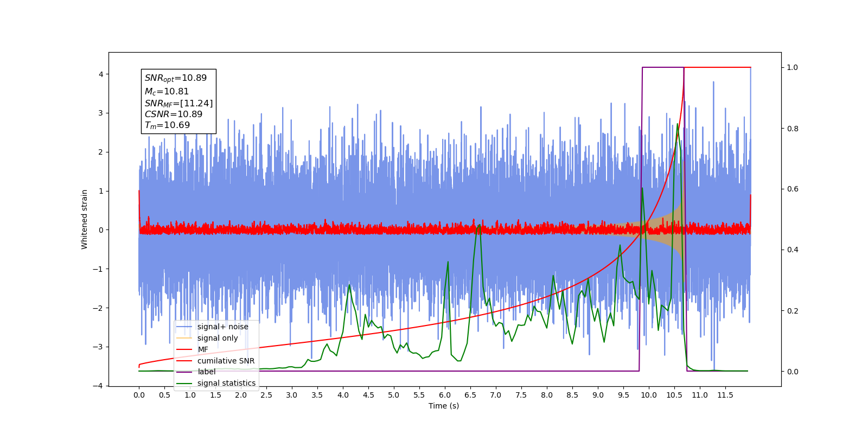Click the 0.0 tick on time axis
This screenshot has width=868, height=434.
tap(139, 395)
